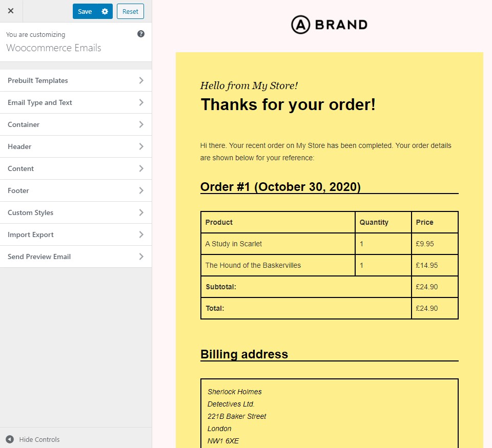
Task: Expand the Prebuilt Templates chevron
Action: coord(141,80)
